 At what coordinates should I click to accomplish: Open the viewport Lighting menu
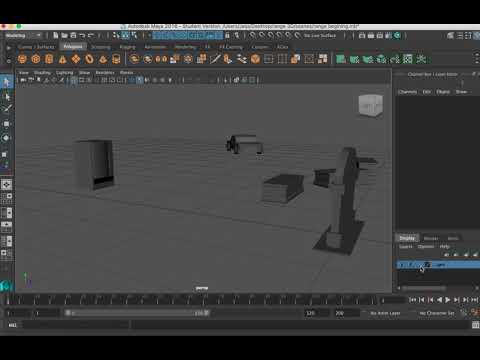click(64, 72)
